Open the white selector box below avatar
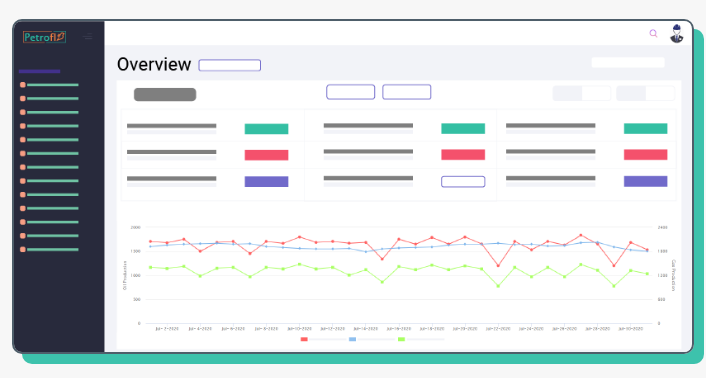 point(628,62)
